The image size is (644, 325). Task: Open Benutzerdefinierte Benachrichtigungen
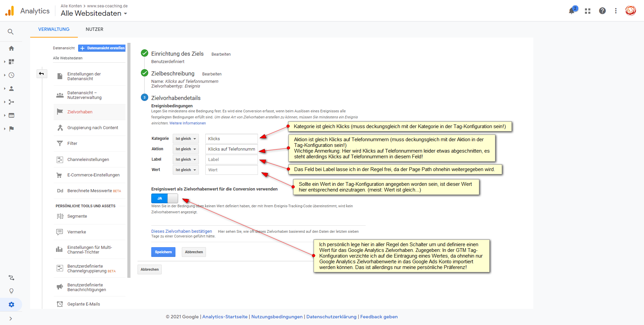[x=90, y=287]
